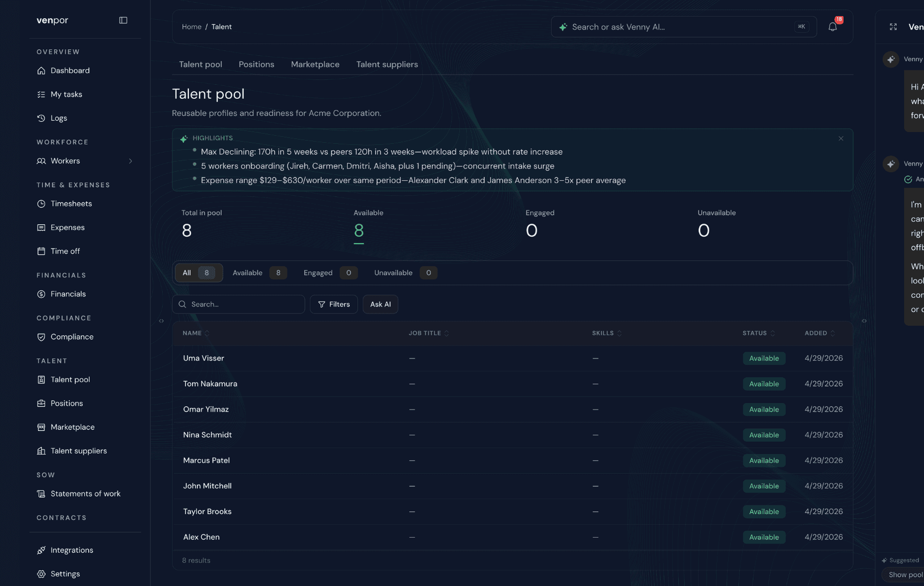Open the Settings gear icon
This screenshot has height=586, width=924.
point(41,574)
